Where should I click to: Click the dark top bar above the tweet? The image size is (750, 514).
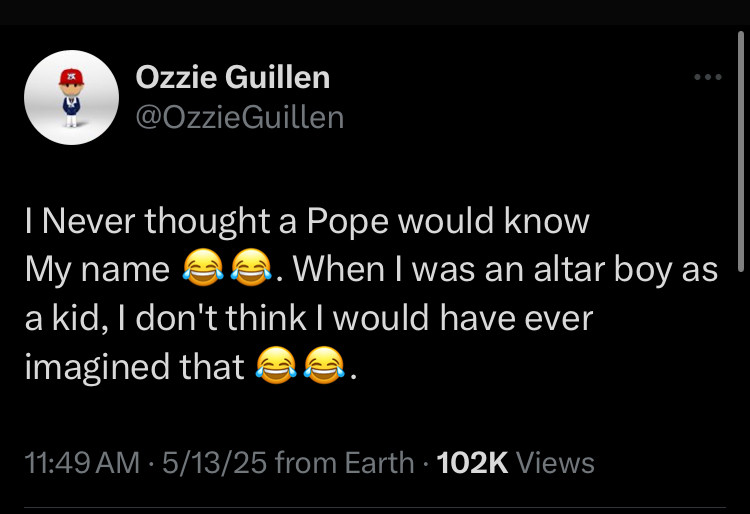point(375,12)
